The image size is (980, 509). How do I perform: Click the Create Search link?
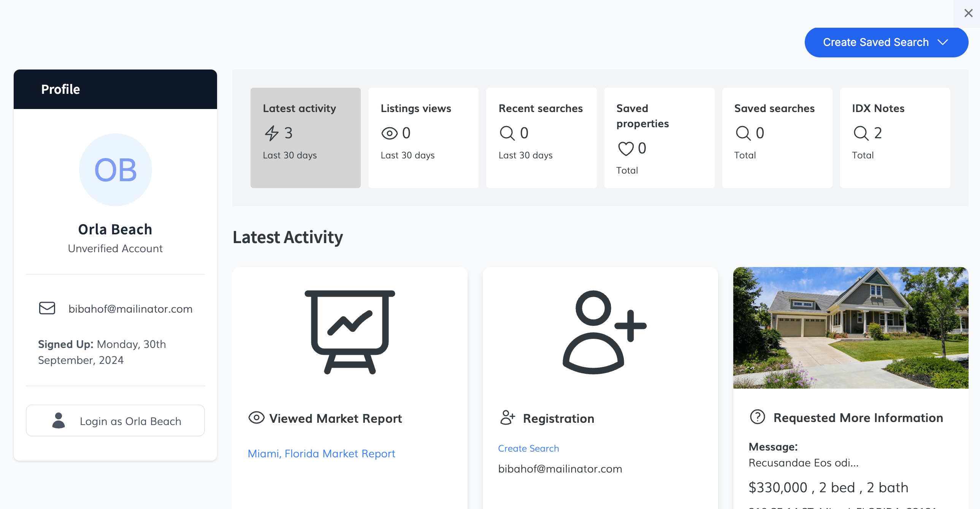click(x=528, y=448)
